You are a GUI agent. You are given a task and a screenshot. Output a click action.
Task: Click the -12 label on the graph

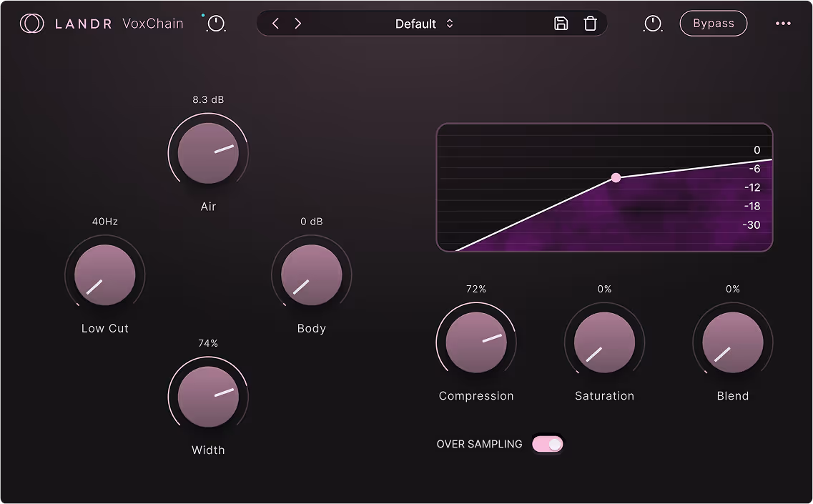[x=752, y=187]
